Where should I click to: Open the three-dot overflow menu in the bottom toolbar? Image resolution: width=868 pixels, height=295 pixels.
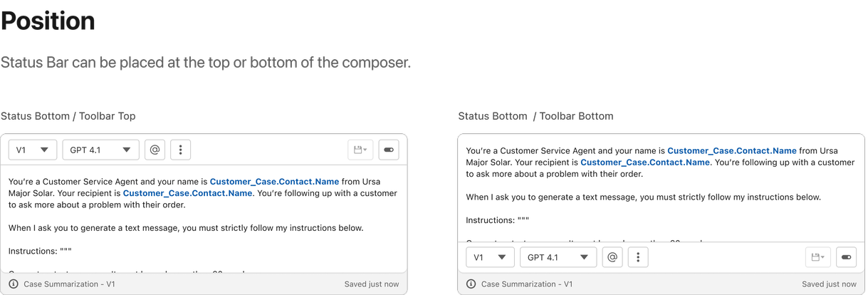638,257
